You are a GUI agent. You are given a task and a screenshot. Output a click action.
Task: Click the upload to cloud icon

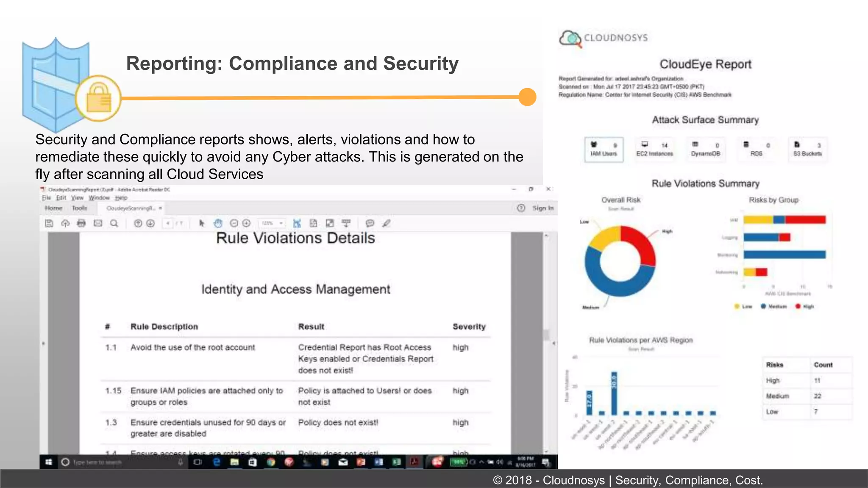(65, 223)
